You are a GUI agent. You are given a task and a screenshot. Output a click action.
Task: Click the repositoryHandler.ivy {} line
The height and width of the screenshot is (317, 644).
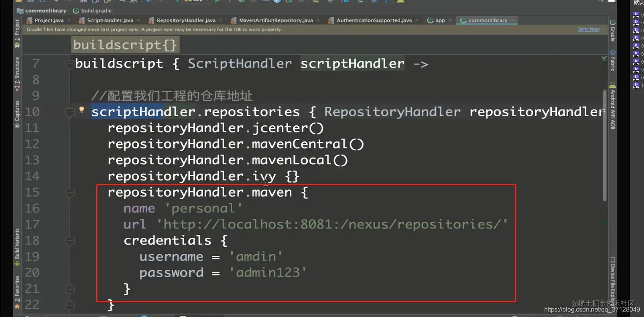(204, 176)
